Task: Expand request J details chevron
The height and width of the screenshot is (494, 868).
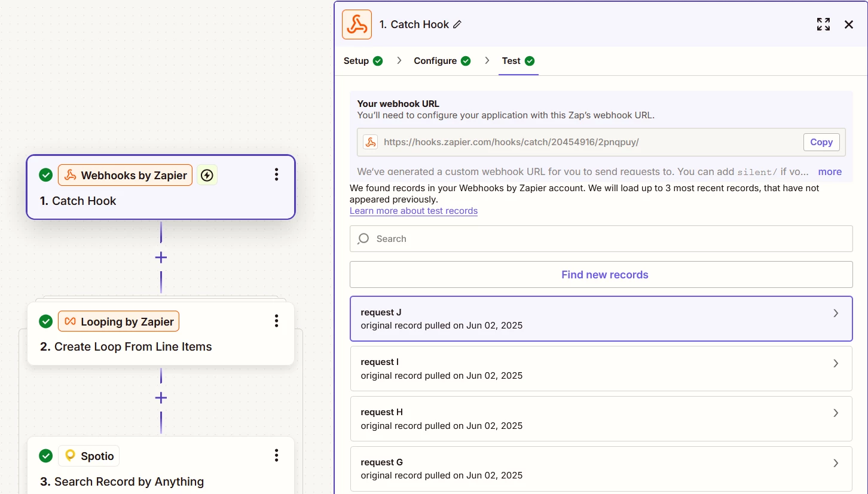Action: [836, 313]
